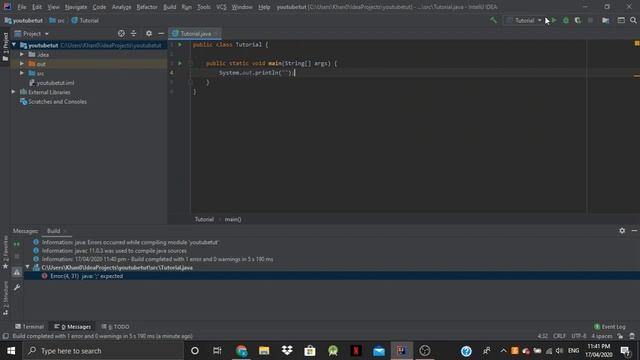640x360 pixels.
Task: Click the greyed Stop square icon
Action: click(590, 20)
